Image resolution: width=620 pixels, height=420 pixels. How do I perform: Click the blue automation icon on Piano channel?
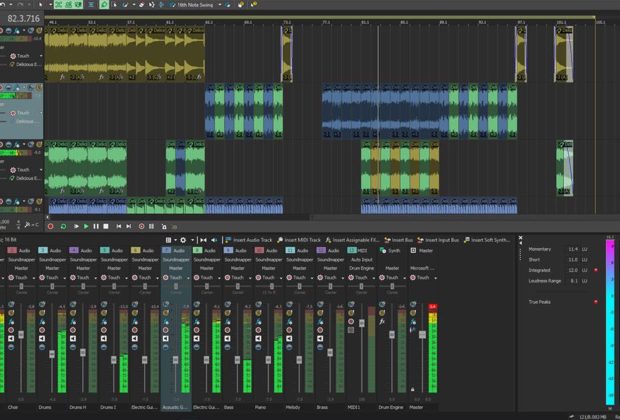258,322
